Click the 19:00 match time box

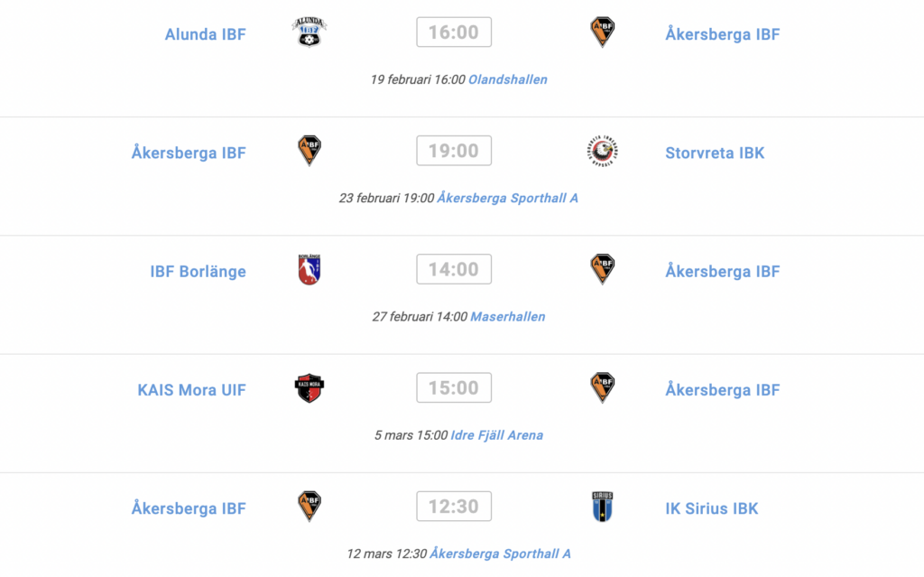tap(454, 151)
